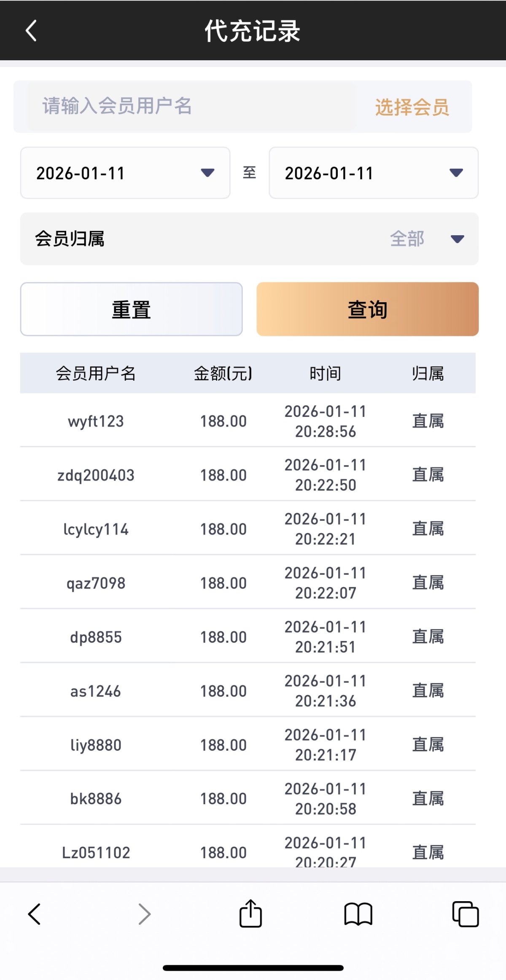This screenshot has height=980, width=506.
Task: Select the zdq200403 record row
Action: [x=248, y=475]
